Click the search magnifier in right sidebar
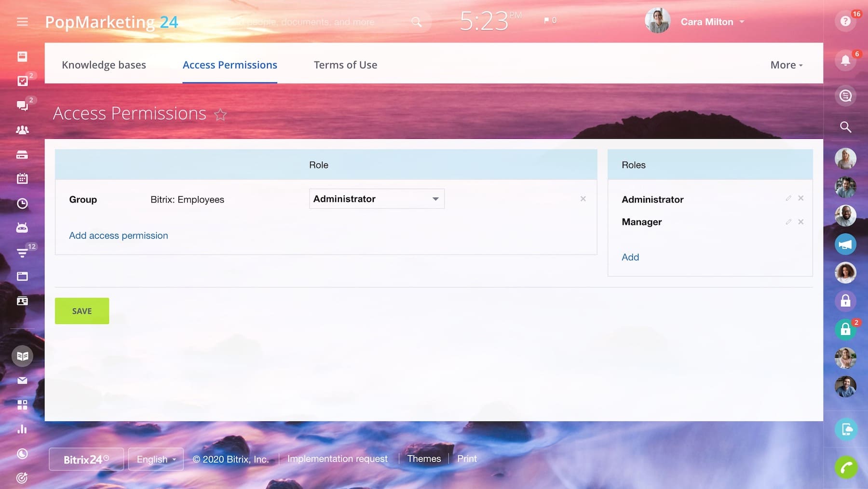Image resolution: width=868 pixels, height=489 pixels. [x=845, y=127]
